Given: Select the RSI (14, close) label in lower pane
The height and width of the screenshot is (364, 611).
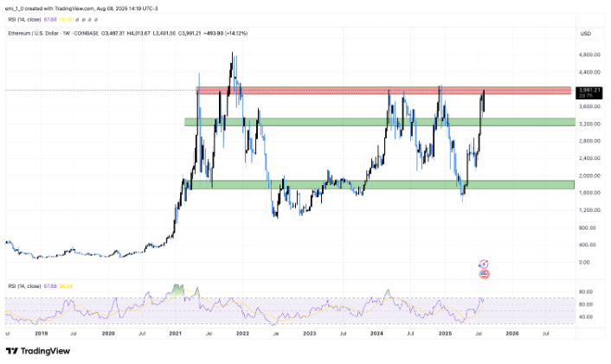Looking at the screenshot, I should tap(23, 284).
